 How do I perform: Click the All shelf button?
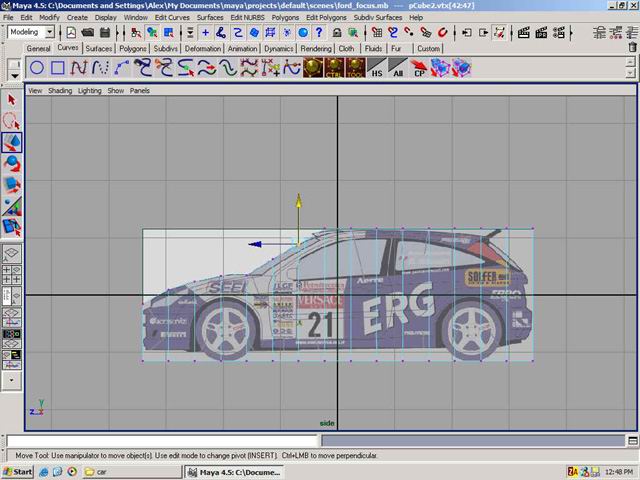click(399, 69)
